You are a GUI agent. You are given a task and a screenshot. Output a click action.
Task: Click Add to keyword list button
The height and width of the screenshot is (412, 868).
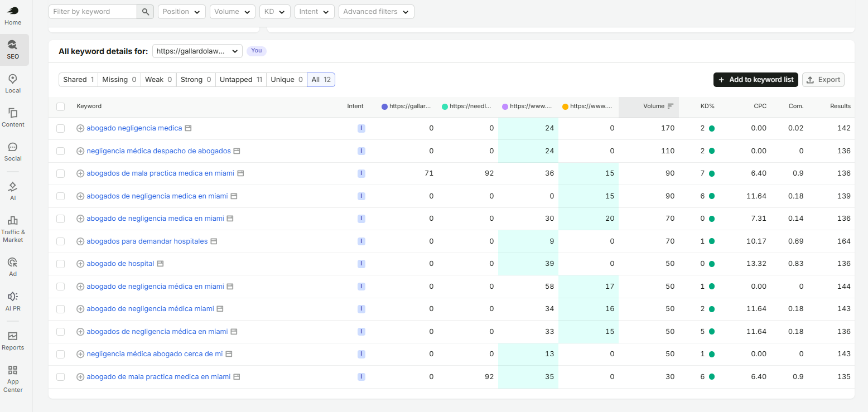click(756, 80)
